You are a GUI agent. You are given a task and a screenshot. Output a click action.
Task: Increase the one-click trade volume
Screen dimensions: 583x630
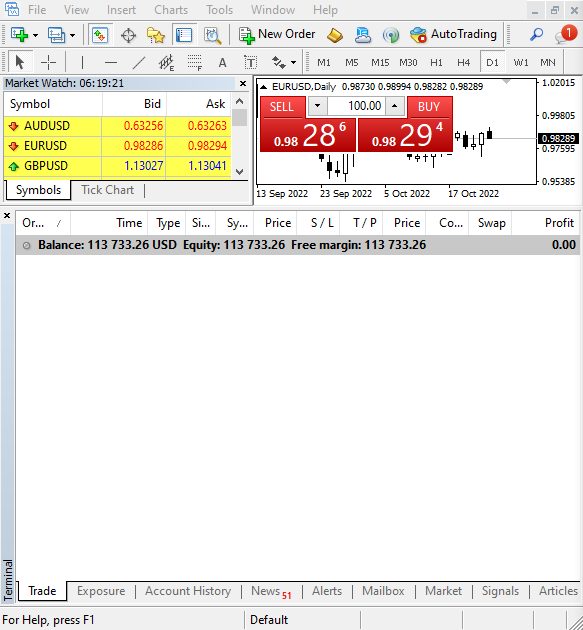coord(395,106)
